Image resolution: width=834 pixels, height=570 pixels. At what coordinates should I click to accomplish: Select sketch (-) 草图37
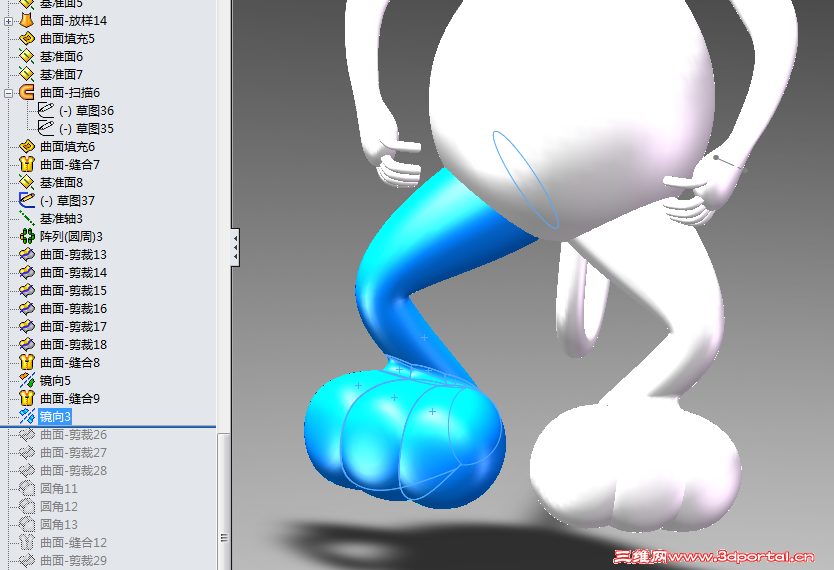tap(67, 200)
